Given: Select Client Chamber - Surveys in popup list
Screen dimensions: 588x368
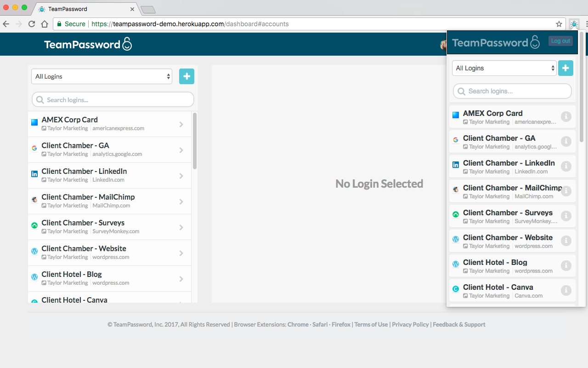Looking at the screenshot, I should [512, 216].
